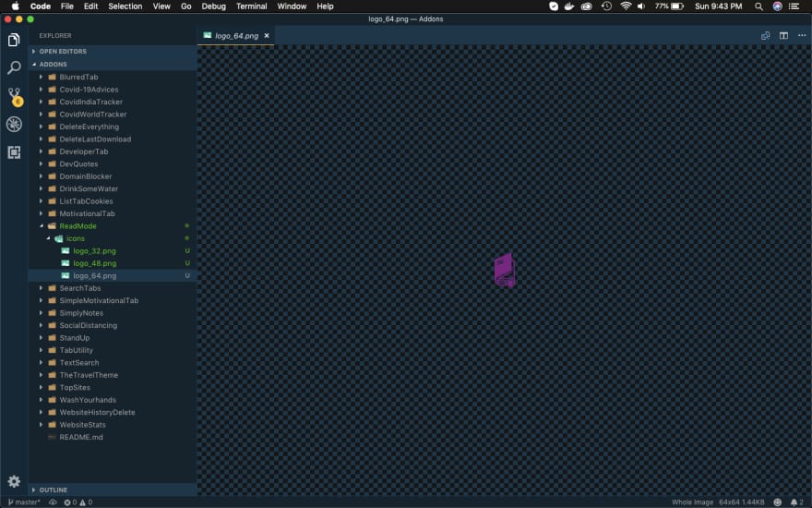The image size is (812, 508).
Task: Open Source Control view with badge
Action: [x=15, y=96]
